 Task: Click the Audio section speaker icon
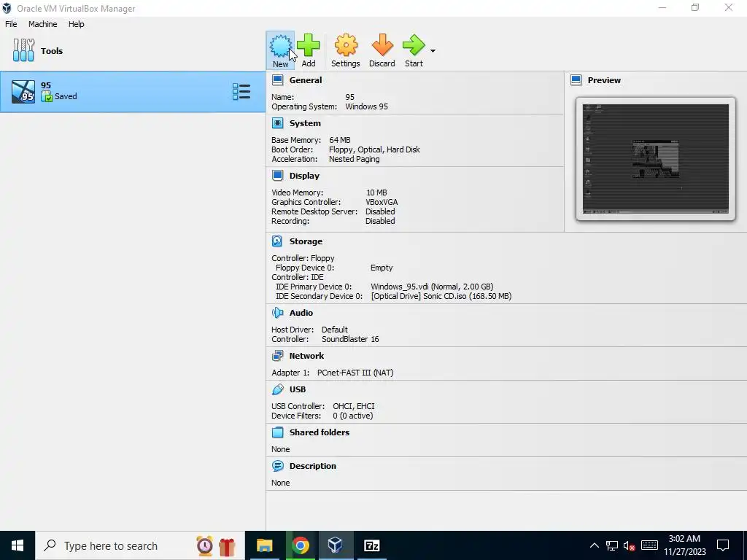point(277,313)
